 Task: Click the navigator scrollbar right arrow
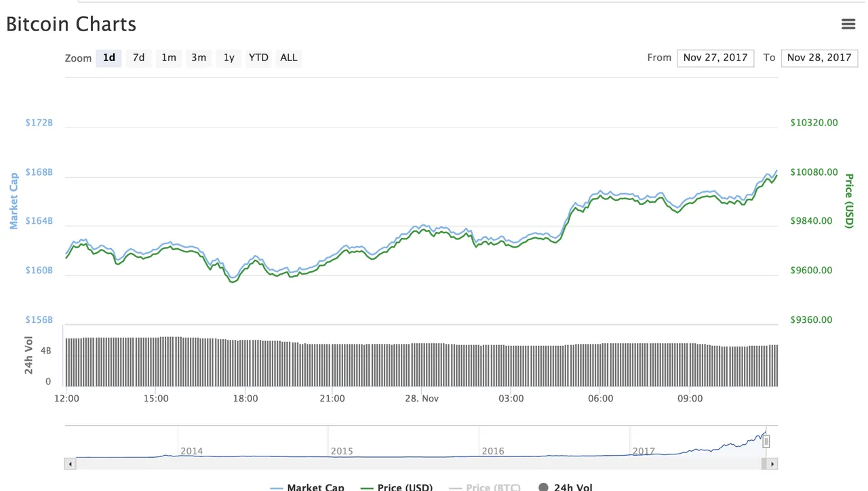(x=772, y=464)
